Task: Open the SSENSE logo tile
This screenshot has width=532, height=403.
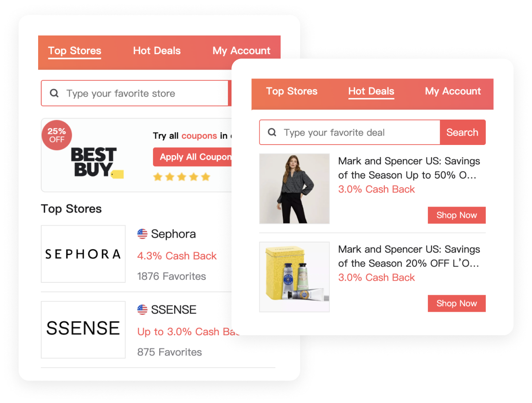Action: 83,329
